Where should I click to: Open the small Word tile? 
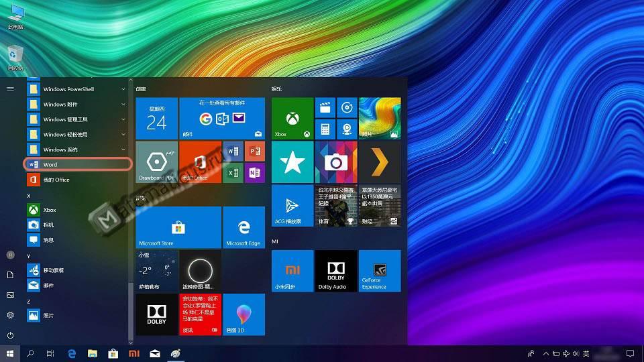pos(233,152)
